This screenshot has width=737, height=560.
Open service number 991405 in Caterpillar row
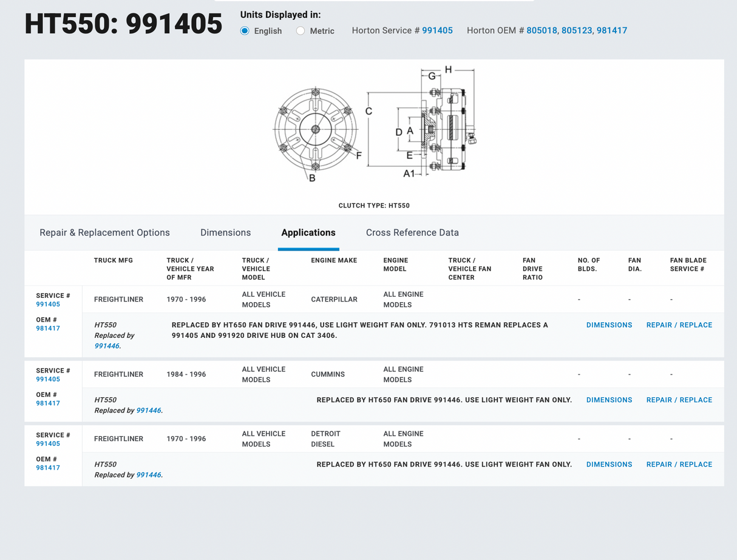pyautogui.click(x=48, y=305)
